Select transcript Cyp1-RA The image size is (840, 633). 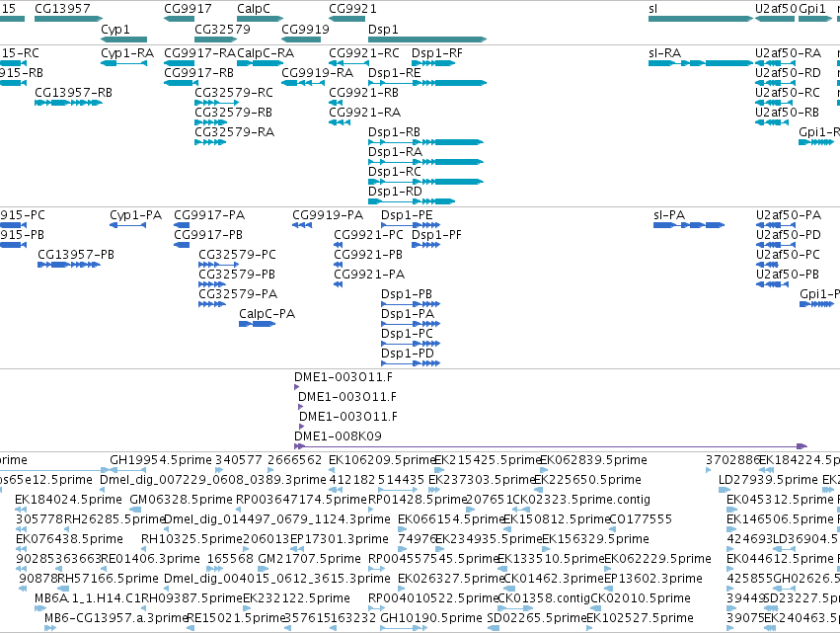(x=127, y=53)
